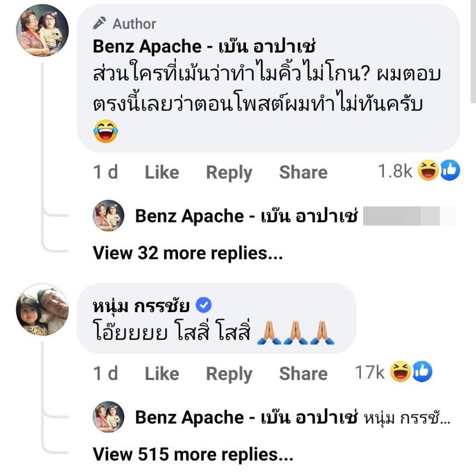Click the laughing emoji in the author comment
The width and height of the screenshot is (476, 472).
(106, 132)
